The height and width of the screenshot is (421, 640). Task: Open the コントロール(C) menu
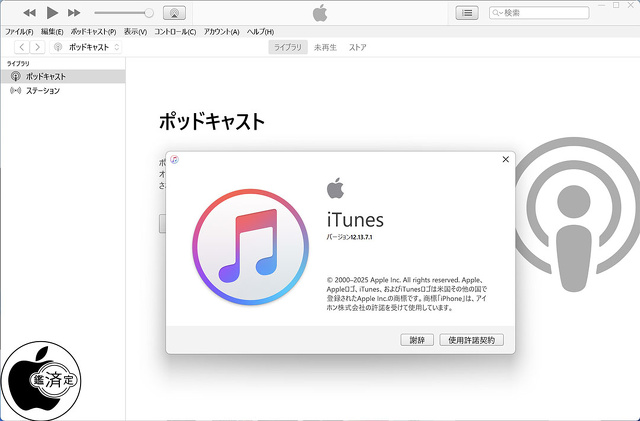point(175,32)
